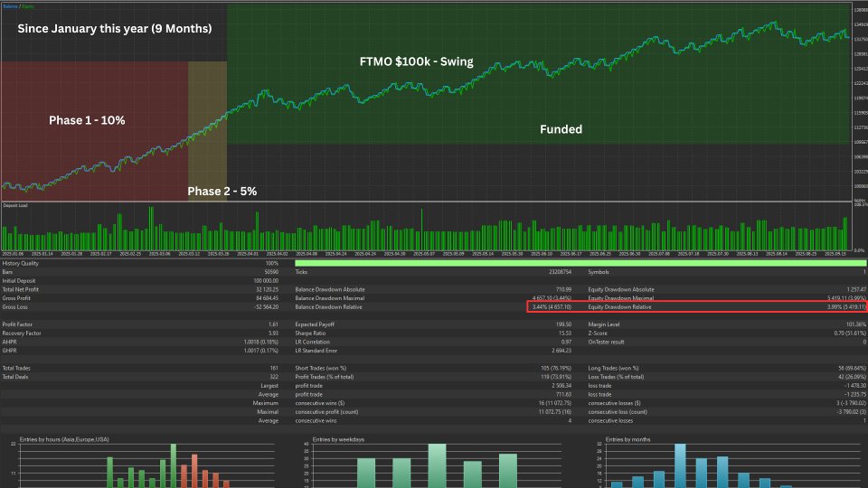
Task: Click the "consecutive profit (count)" label
Action: pos(326,412)
